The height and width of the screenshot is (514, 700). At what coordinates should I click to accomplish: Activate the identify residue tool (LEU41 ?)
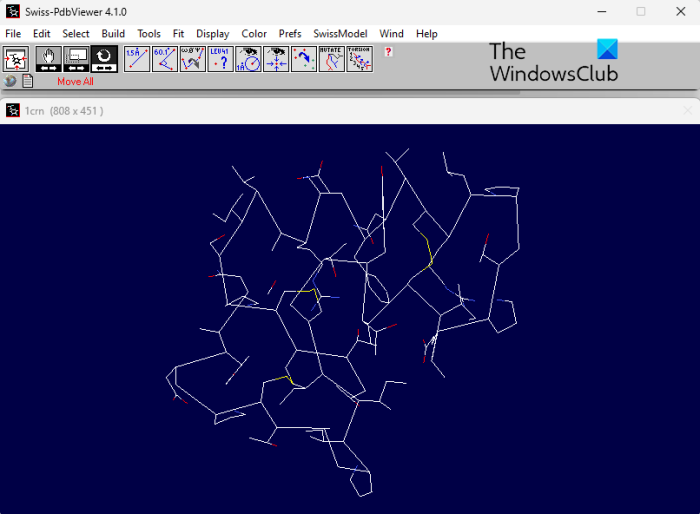220,59
